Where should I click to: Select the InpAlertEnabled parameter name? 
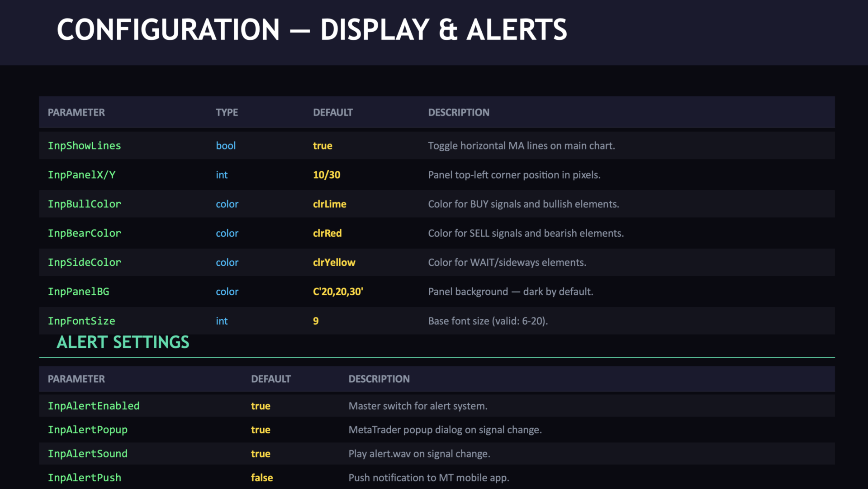94,406
